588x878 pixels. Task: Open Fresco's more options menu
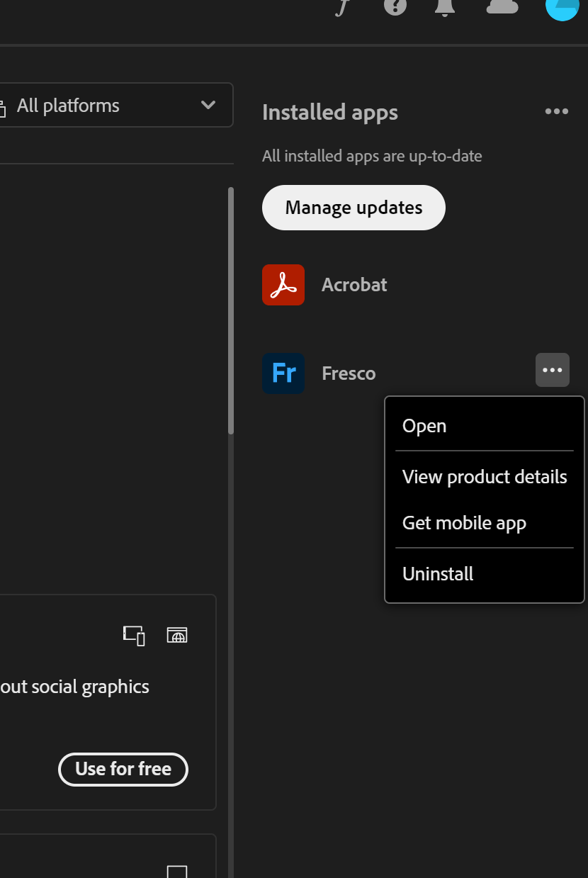pyautogui.click(x=552, y=369)
